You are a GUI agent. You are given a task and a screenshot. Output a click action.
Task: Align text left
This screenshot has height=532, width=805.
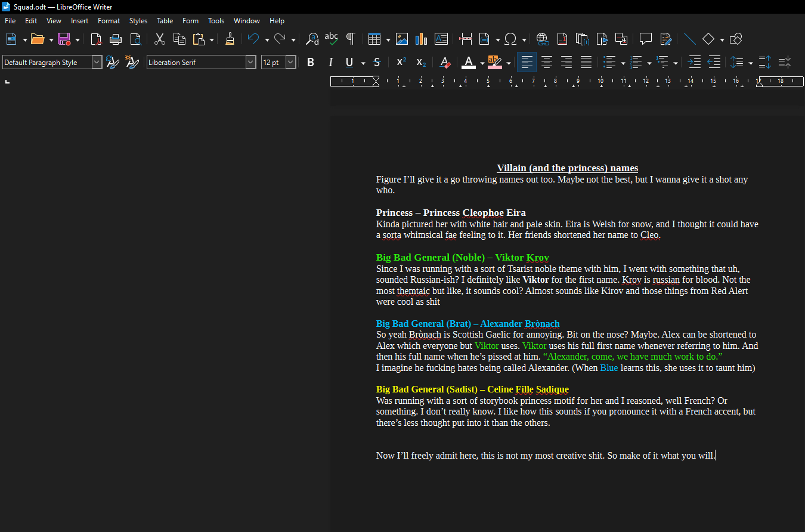(527, 62)
